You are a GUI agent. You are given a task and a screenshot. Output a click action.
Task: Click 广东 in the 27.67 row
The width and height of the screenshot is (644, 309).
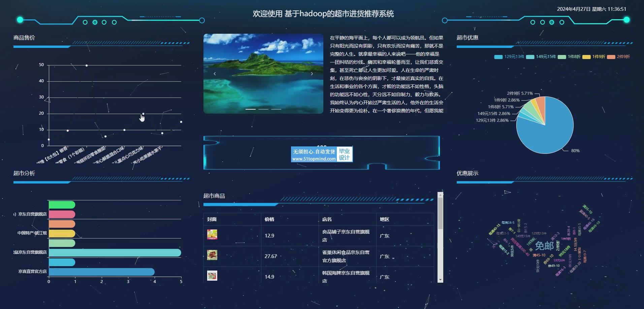[x=385, y=256]
